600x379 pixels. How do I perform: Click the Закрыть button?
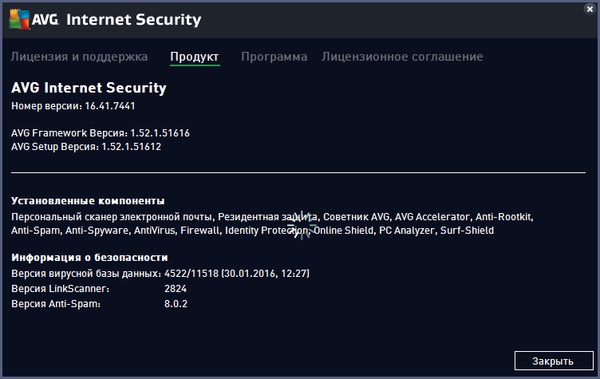(554, 361)
